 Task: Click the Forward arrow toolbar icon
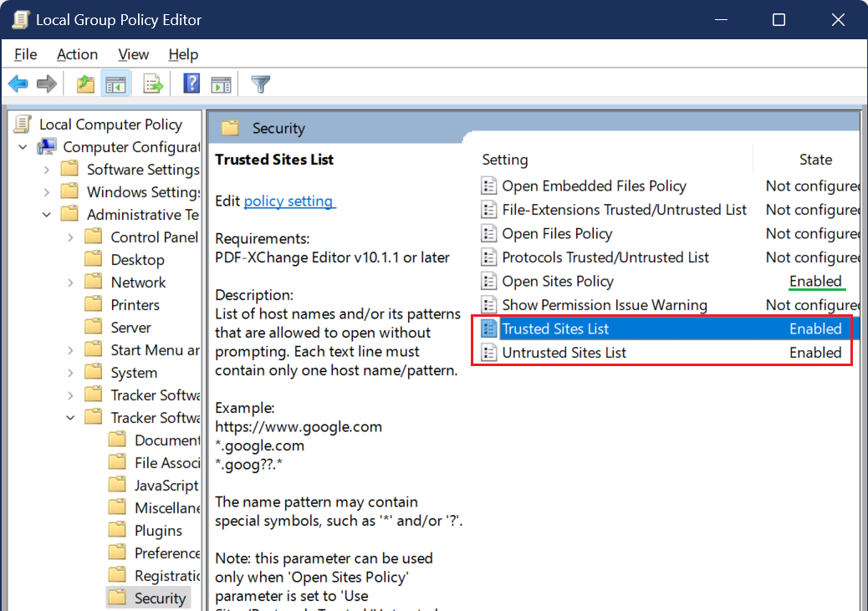pyautogui.click(x=47, y=84)
